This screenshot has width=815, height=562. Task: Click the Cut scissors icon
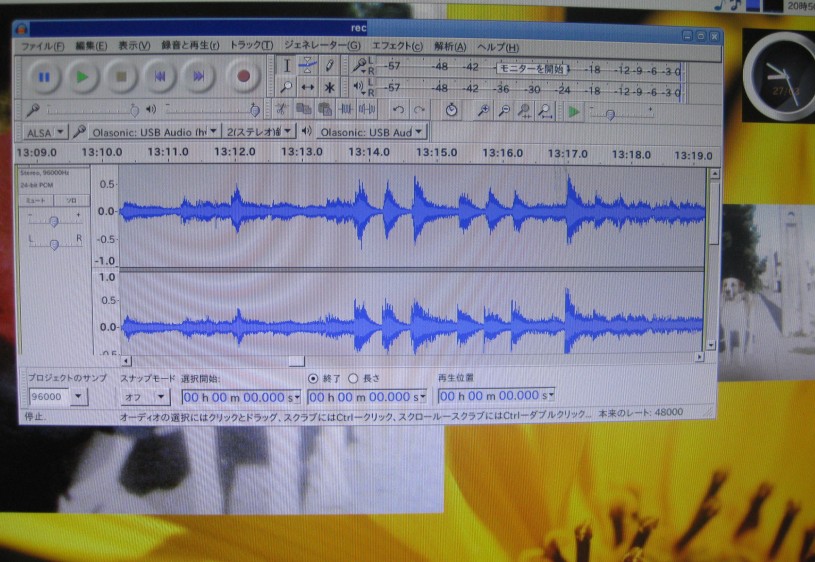(281, 109)
